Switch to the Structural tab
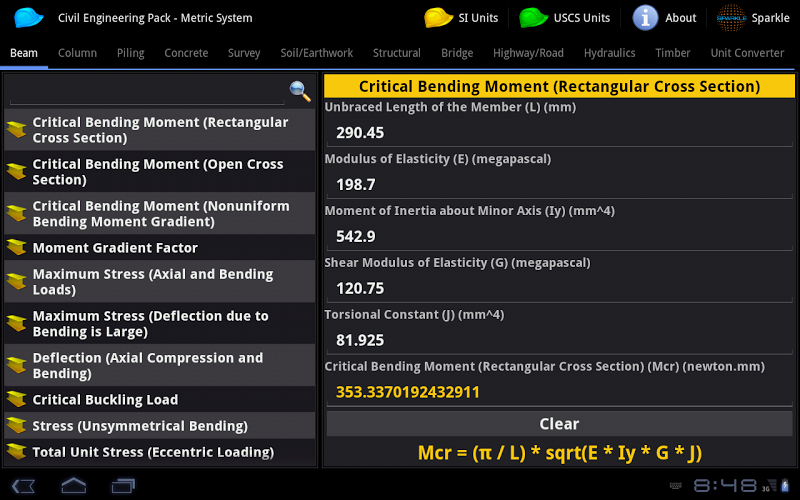This screenshot has height=500, width=800. tap(396, 53)
